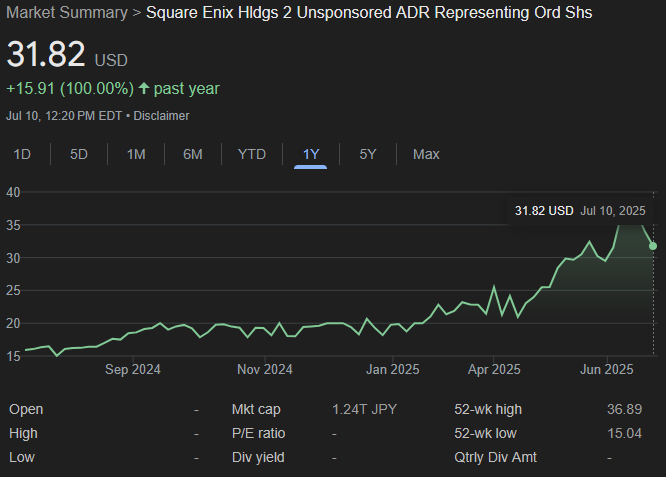Click the Div yield label
The image size is (666, 477).
tap(258, 457)
